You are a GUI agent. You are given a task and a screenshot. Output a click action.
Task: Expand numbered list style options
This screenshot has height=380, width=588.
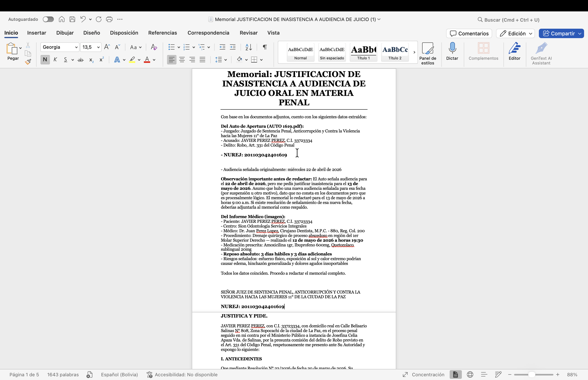(x=194, y=47)
